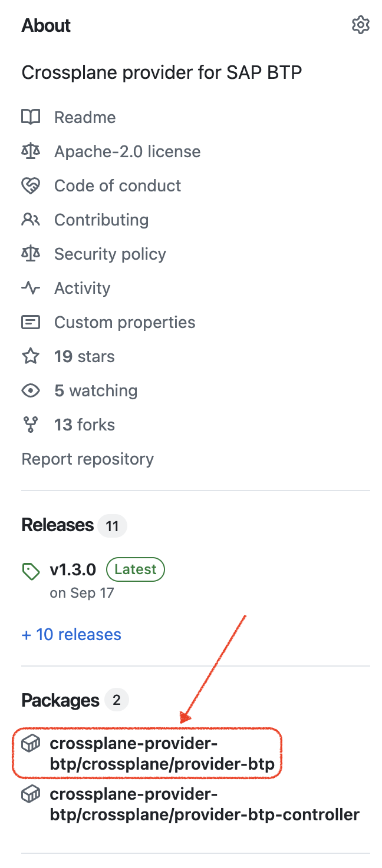Screen dimensions: 382x868
Task: Click Report repository link
Action: click(x=87, y=459)
